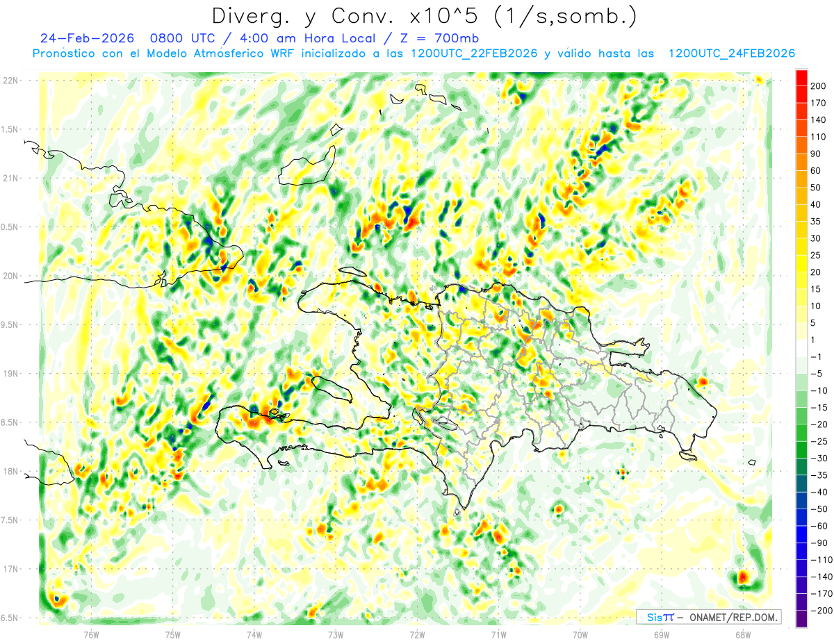This screenshot has width=834, height=644.
Task: Click the '76W' longitude label
Action: point(91,634)
